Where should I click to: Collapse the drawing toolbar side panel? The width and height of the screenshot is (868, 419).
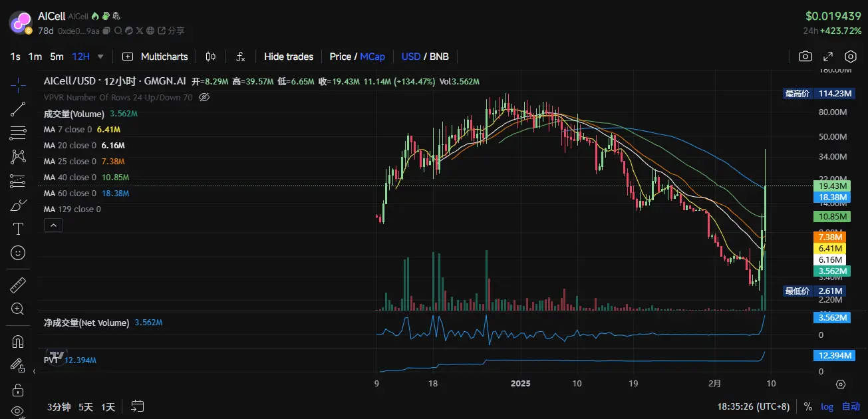point(35,371)
